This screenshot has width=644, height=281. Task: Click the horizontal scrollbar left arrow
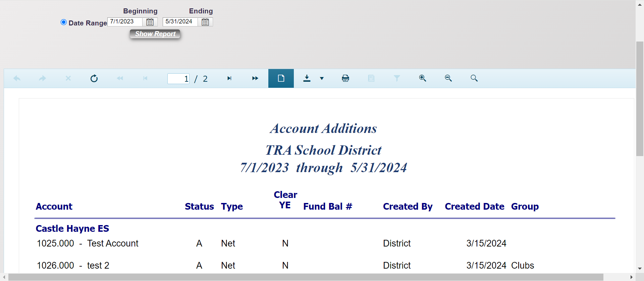coord(4,277)
